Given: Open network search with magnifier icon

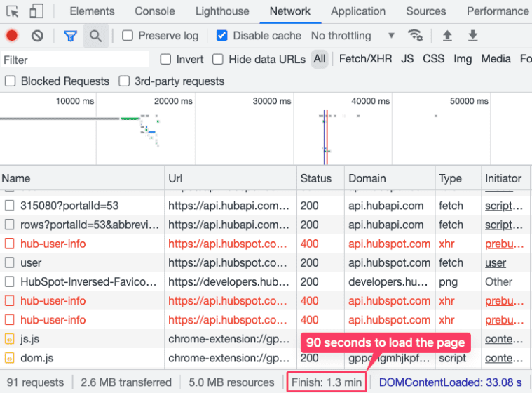Looking at the screenshot, I should (96, 36).
